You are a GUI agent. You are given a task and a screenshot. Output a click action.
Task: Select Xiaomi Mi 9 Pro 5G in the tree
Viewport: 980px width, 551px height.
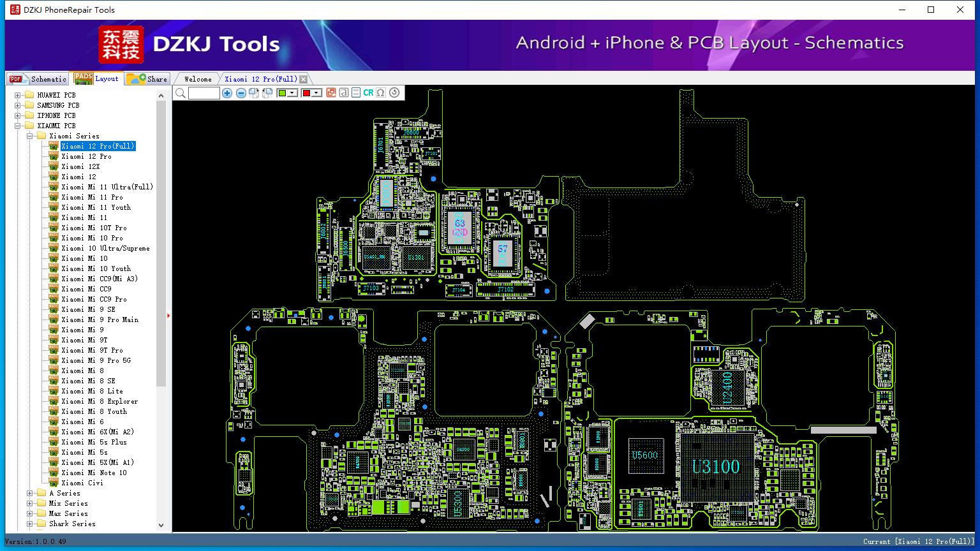tap(96, 360)
